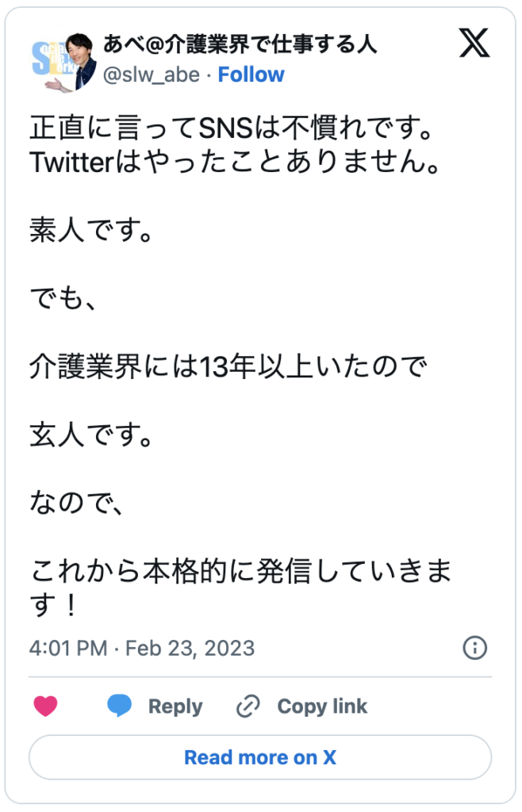Image resolution: width=522 pixels, height=812 pixels.
Task: Click the chain link icon
Action: tap(248, 706)
